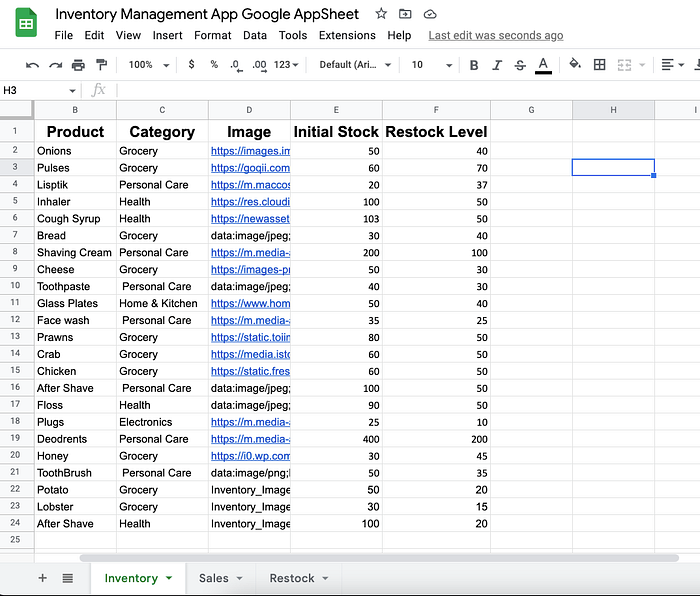
Task: Open the fill color bucket
Action: [x=575, y=64]
